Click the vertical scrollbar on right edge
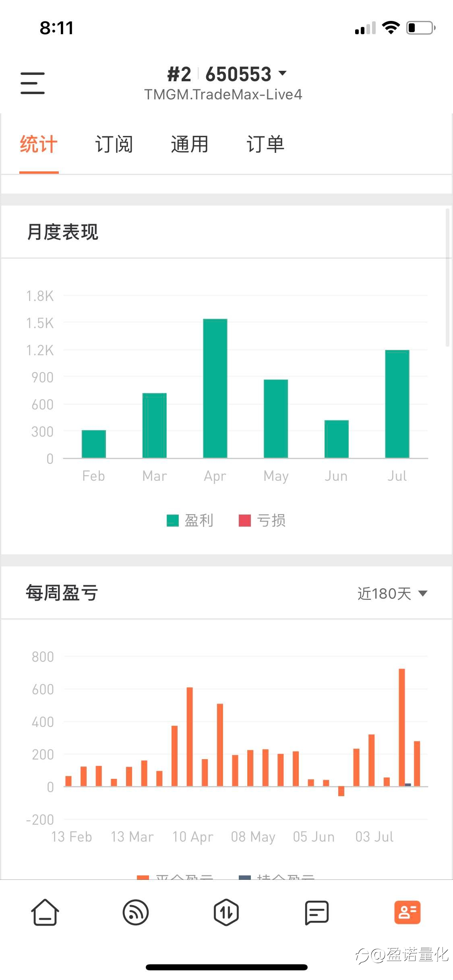Screen dimensions: 453x980 (x=447, y=278)
